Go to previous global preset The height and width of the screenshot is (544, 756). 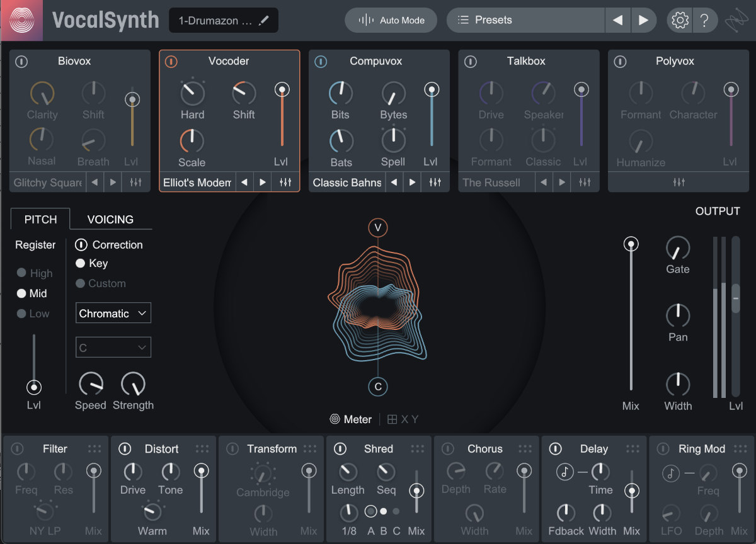[617, 20]
